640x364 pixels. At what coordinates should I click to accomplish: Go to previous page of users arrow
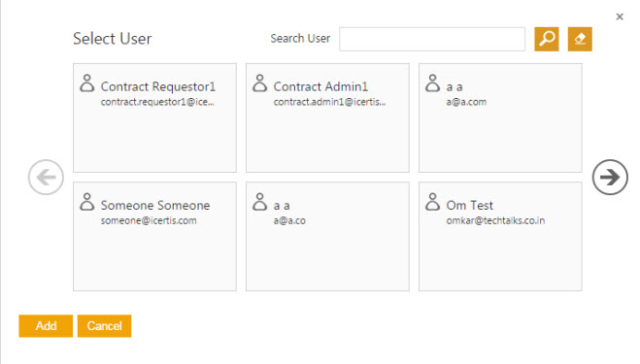(x=46, y=177)
